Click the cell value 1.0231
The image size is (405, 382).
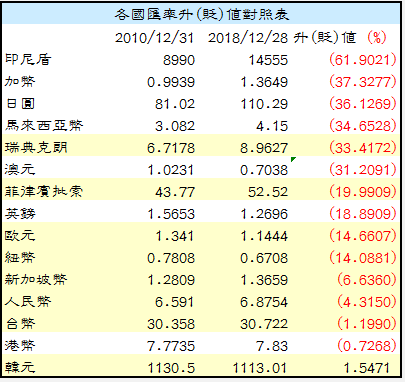pos(171,170)
